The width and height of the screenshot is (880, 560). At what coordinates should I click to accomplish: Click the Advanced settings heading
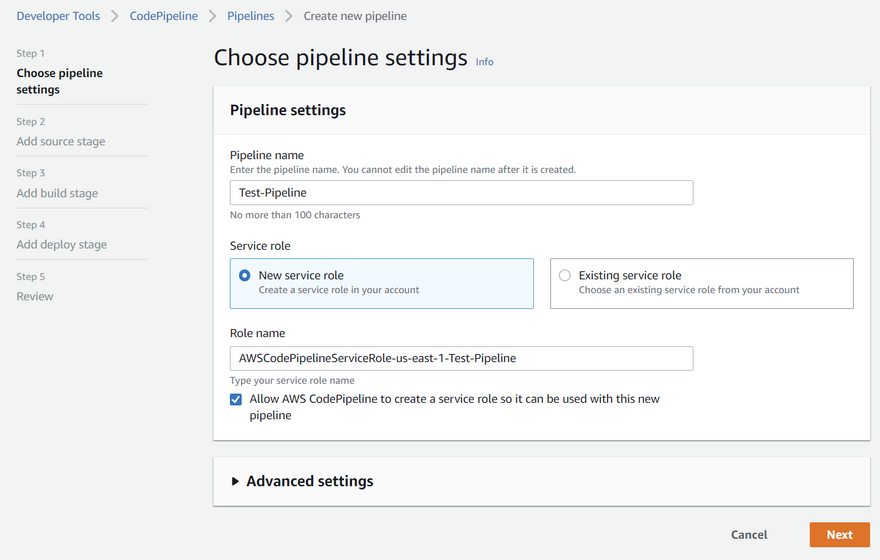(x=310, y=481)
